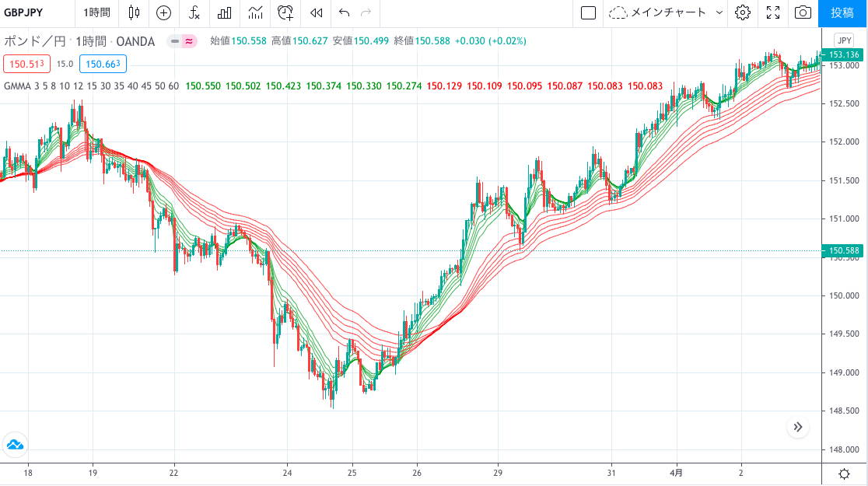Image resolution: width=868 pixels, height=486 pixels.
Task: Open the financials bar chart icon
Action: (225, 12)
